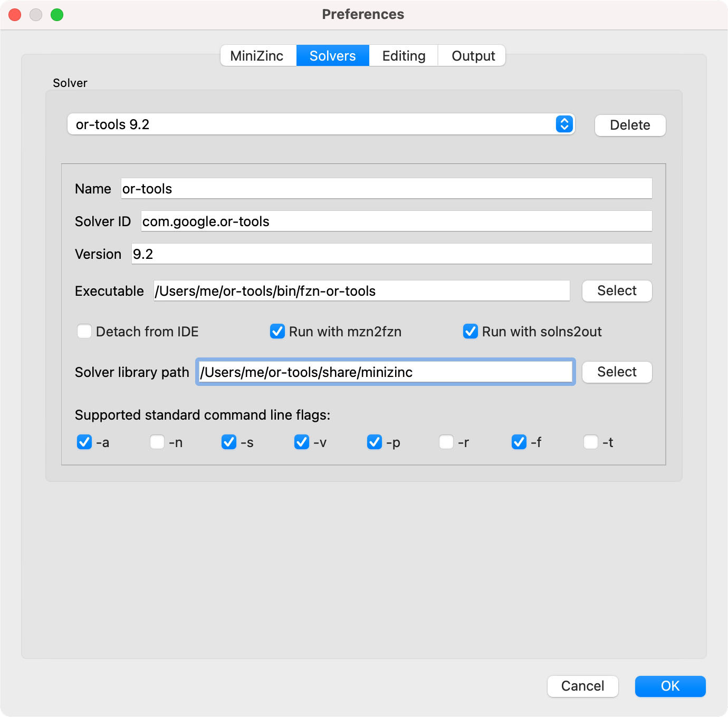The width and height of the screenshot is (728, 717).
Task: Switch to the MiniZinc tab
Action: coord(258,56)
